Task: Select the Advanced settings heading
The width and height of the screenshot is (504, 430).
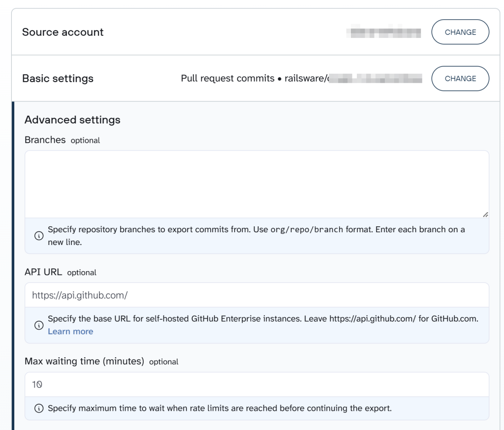Action: click(72, 120)
